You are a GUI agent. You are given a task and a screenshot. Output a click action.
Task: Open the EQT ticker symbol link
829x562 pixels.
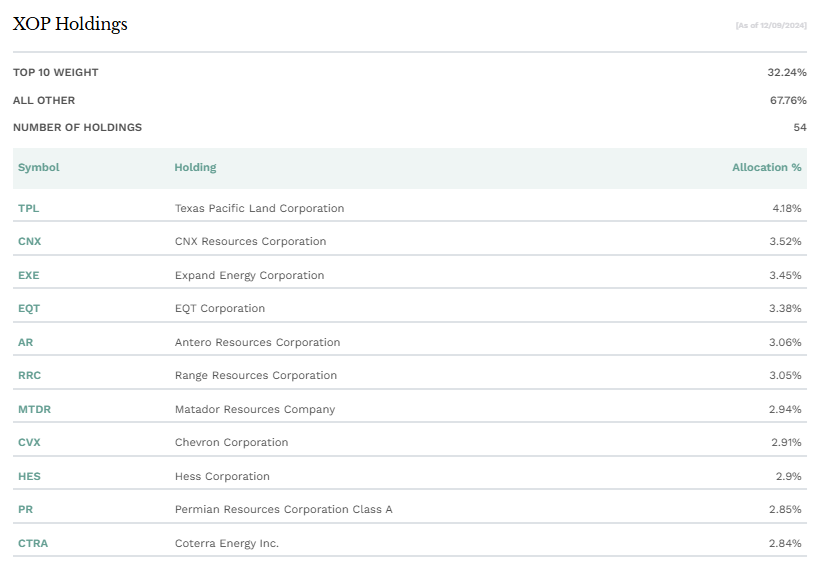(x=29, y=308)
